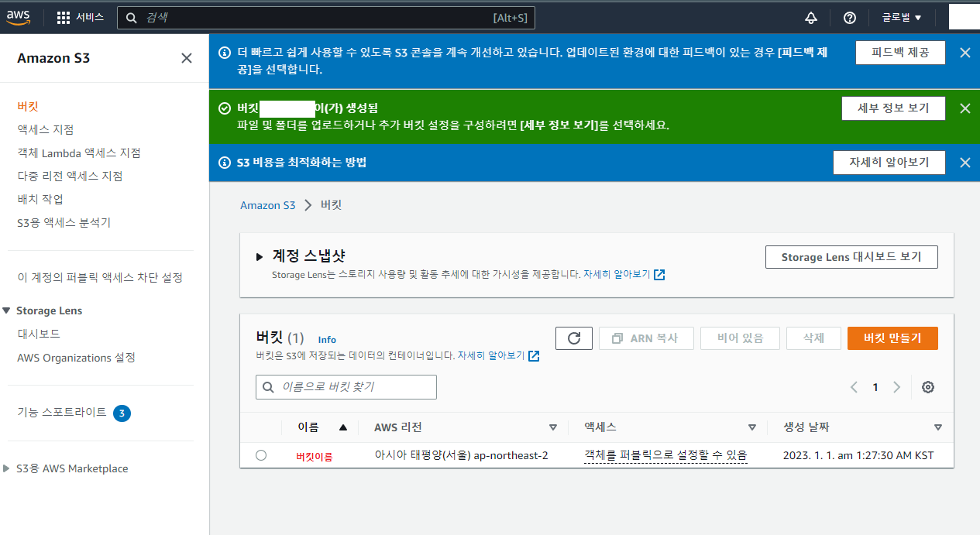Go to next page of buckets
The height and width of the screenshot is (535, 980).
click(x=897, y=387)
